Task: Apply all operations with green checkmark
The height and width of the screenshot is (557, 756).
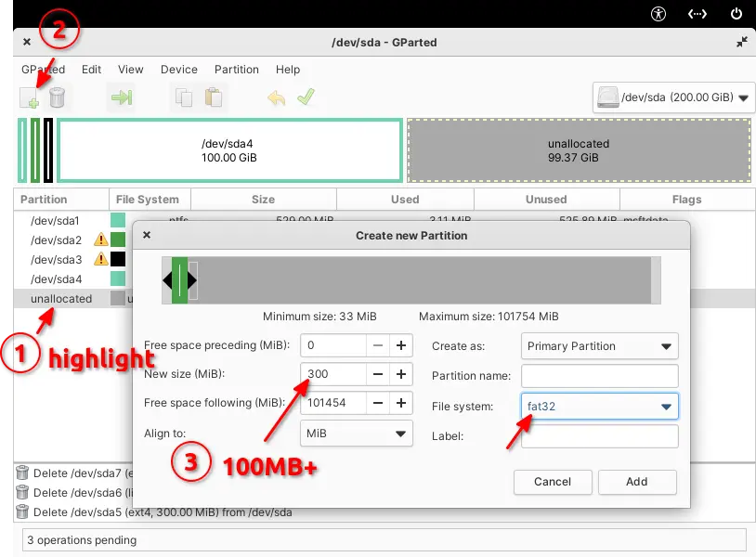Action: pyautogui.click(x=306, y=97)
